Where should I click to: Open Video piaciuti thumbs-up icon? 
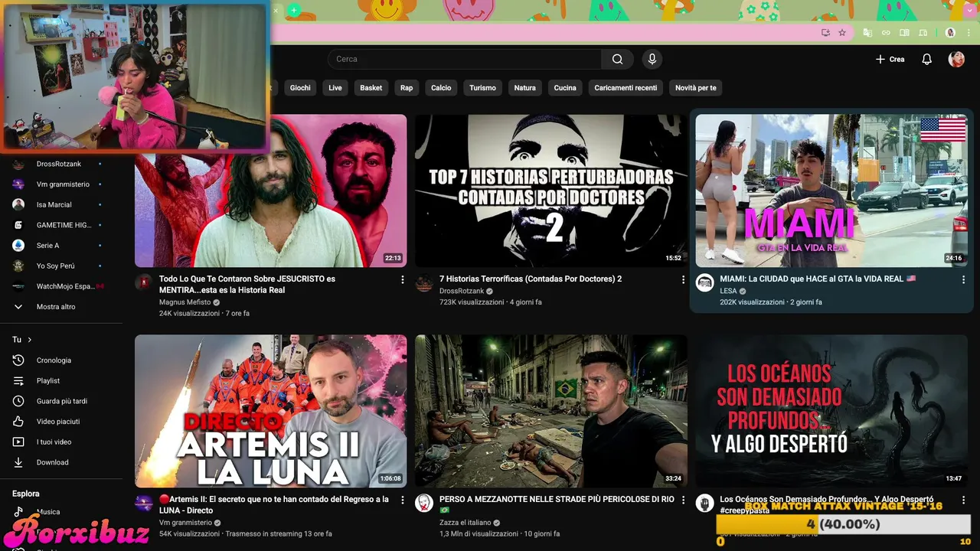[18, 422]
